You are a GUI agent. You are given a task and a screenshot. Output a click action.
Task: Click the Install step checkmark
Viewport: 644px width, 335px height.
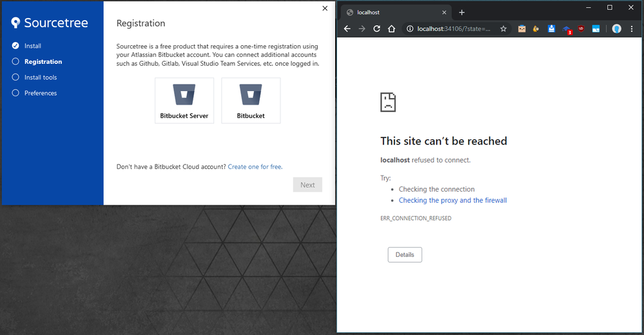(15, 46)
